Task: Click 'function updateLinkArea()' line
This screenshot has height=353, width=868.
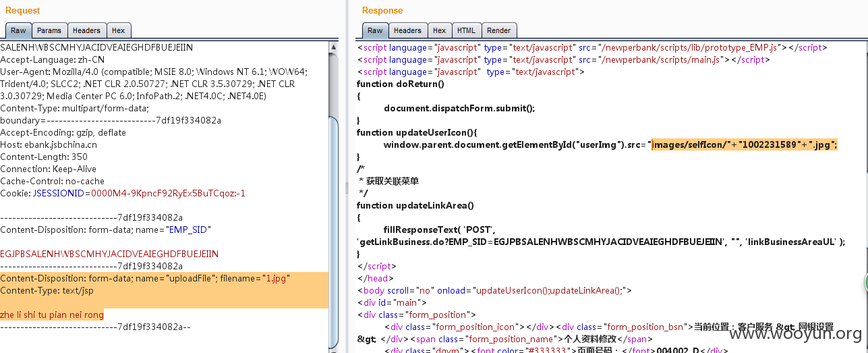Action: 415,205
